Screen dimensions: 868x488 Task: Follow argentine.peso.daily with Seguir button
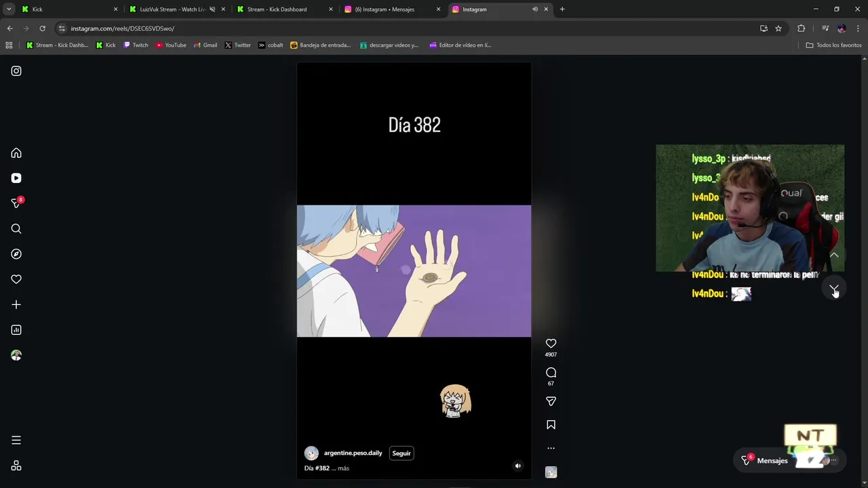tap(401, 453)
